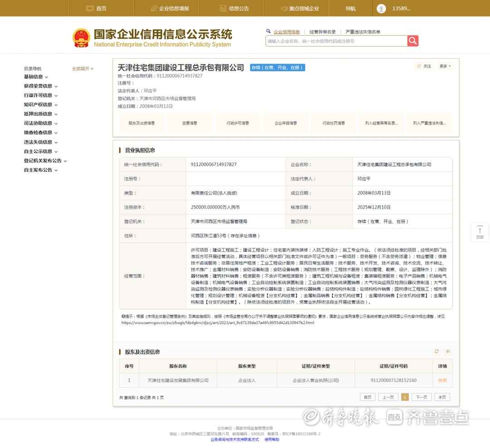Open the 使用帮助 footer link

272,439
